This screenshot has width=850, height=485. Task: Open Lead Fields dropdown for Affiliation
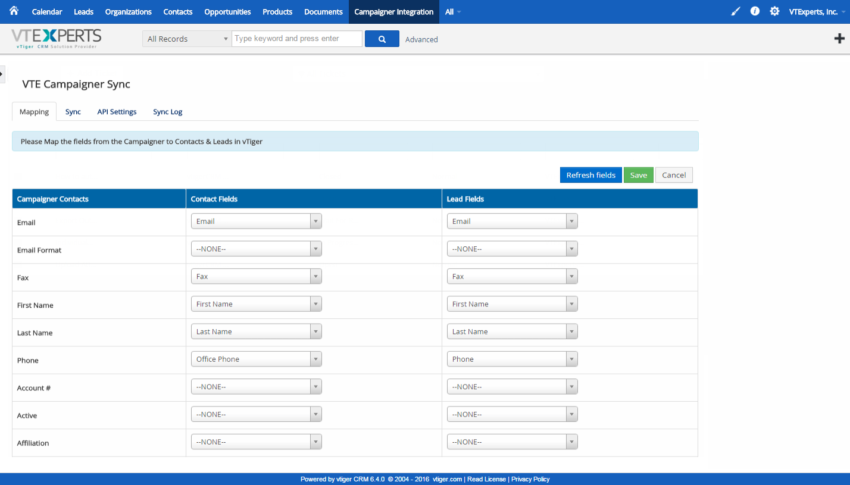pos(512,442)
